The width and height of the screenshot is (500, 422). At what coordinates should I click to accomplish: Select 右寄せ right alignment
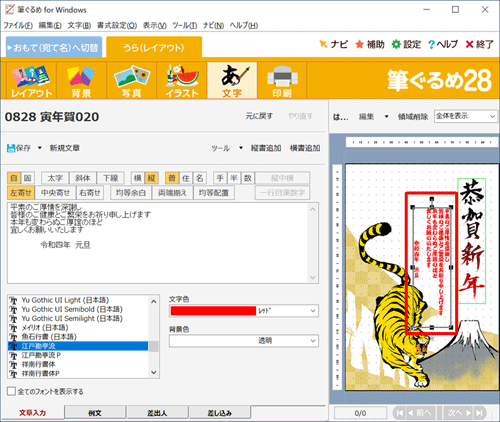click(x=90, y=193)
